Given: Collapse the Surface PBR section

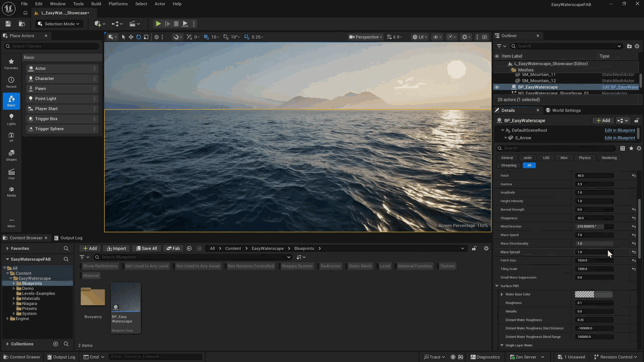Looking at the screenshot, I should [x=497, y=286].
